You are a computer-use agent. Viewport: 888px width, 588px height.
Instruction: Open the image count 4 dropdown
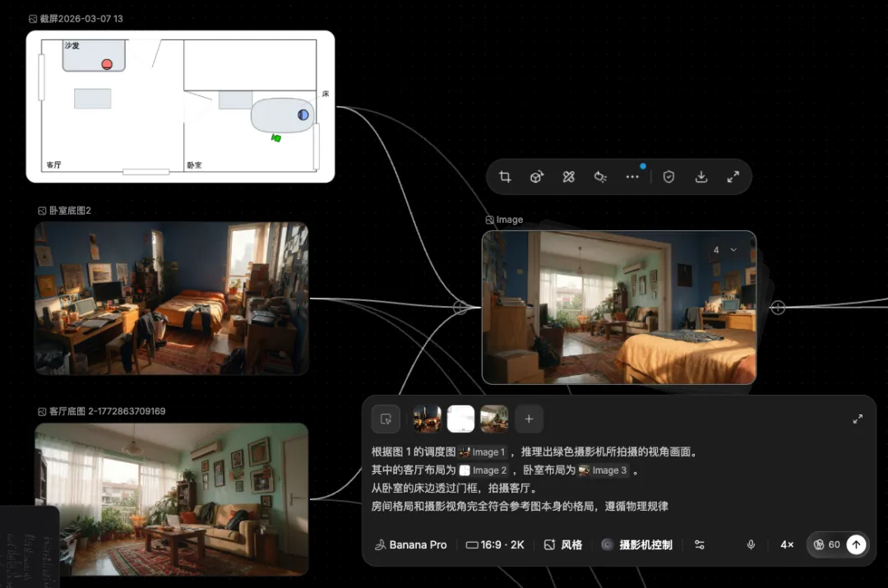pyautogui.click(x=725, y=250)
